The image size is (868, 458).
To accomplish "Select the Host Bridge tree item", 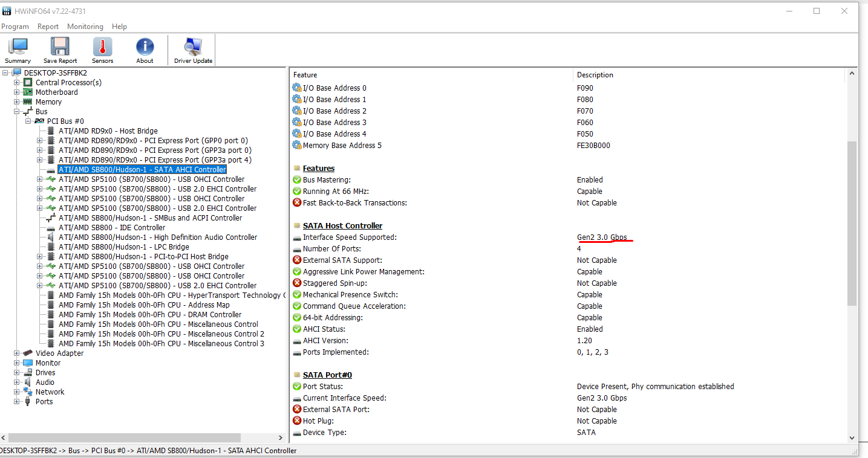I will (x=108, y=131).
